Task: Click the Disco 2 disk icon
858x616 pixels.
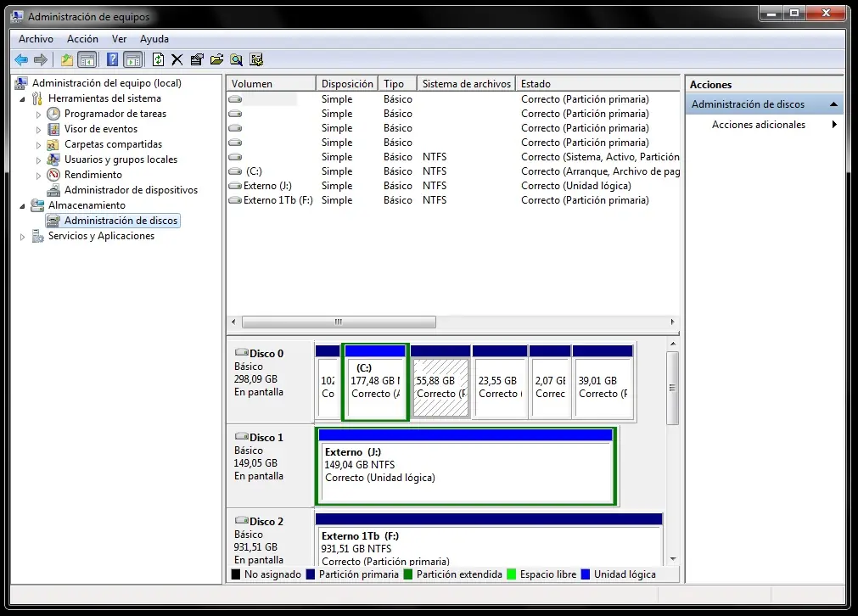Action: [241, 520]
